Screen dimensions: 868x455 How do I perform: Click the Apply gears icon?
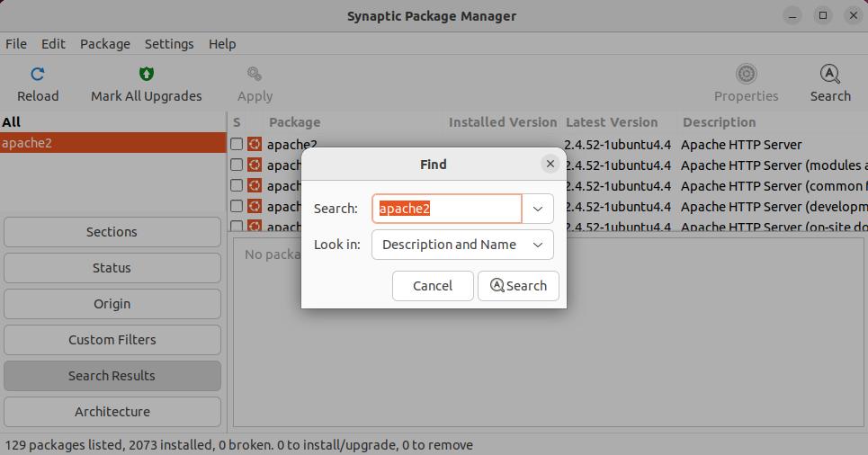(255, 74)
